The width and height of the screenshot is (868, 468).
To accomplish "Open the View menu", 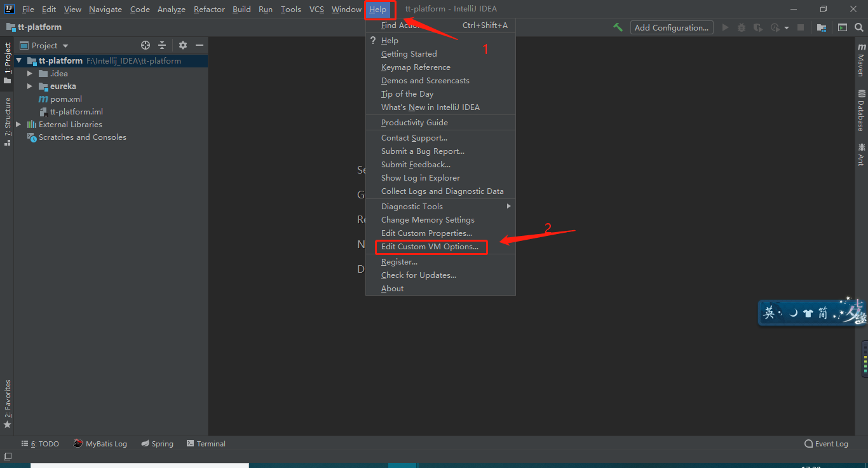I will 72,9.
